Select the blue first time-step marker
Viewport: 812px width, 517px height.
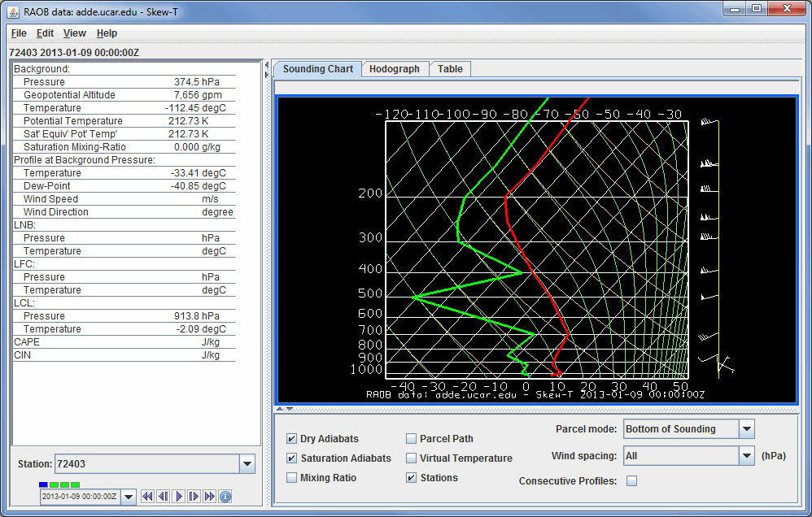coord(44,485)
